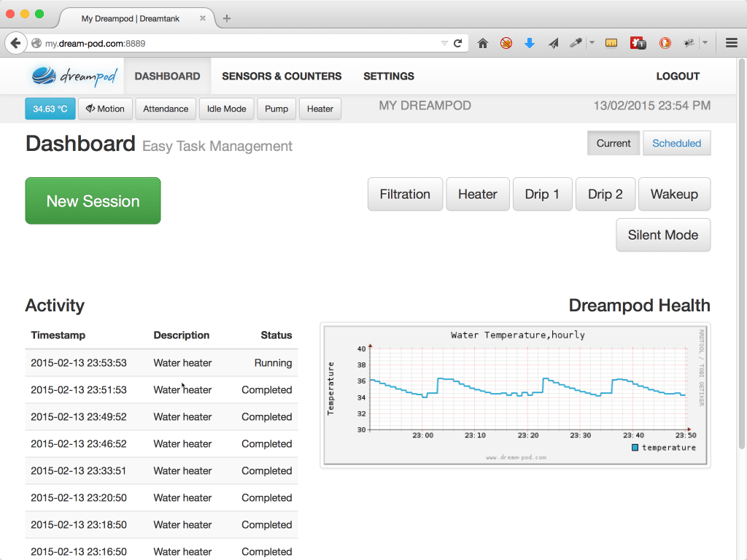This screenshot has width=747, height=560.
Task: Click the Dreampod Health heading
Action: coord(639,306)
